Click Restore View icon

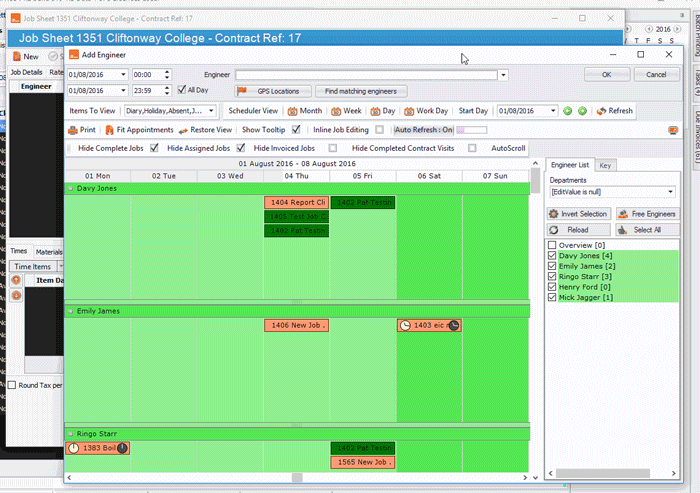(x=183, y=130)
